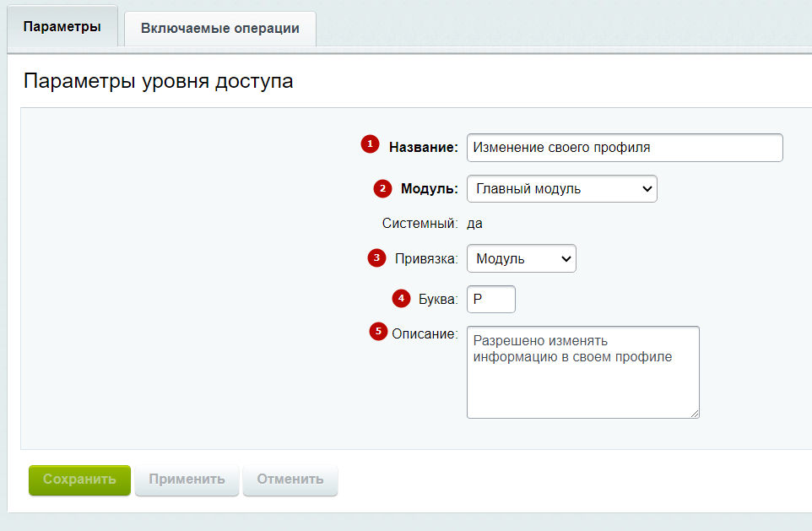
Task: Click the Название field label
Action: [x=424, y=148]
